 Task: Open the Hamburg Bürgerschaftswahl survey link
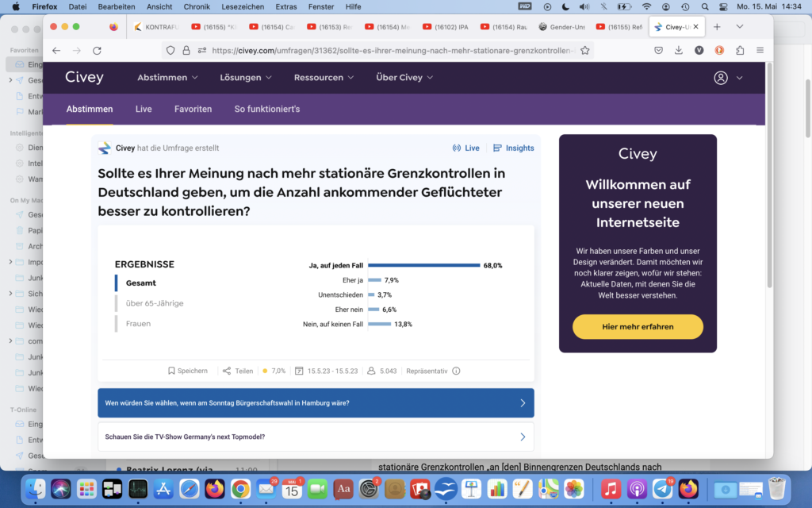click(x=316, y=402)
